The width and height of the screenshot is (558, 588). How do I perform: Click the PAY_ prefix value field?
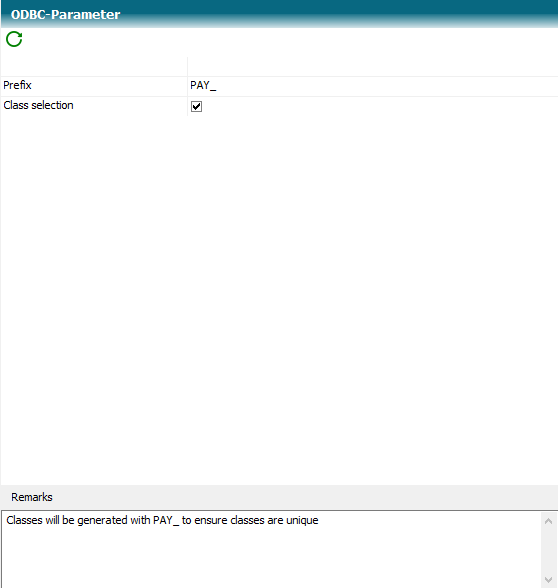pyautogui.click(x=373, y=86)
